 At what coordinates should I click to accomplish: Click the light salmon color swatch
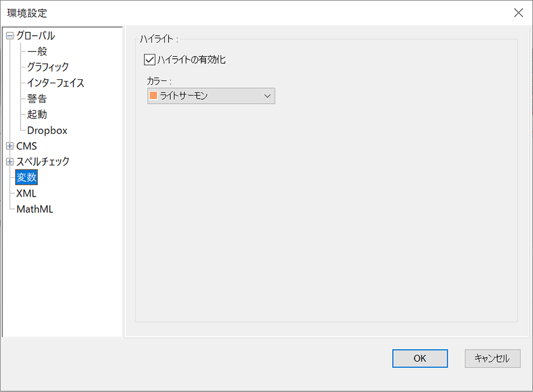pos(153,96)
